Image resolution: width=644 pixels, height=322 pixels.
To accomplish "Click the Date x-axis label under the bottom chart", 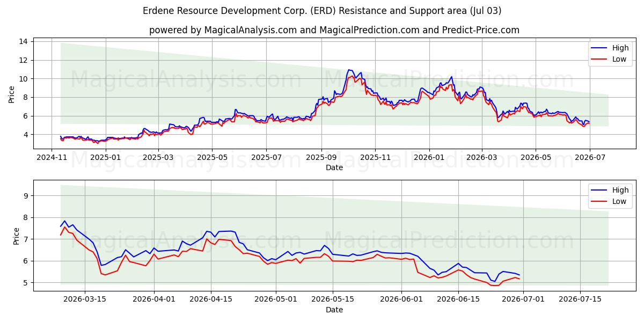I will pos(334,310).
